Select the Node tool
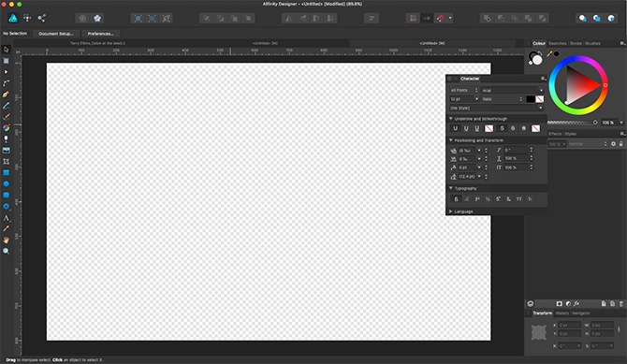The image size is (627, 364). (x=6, y=72)
